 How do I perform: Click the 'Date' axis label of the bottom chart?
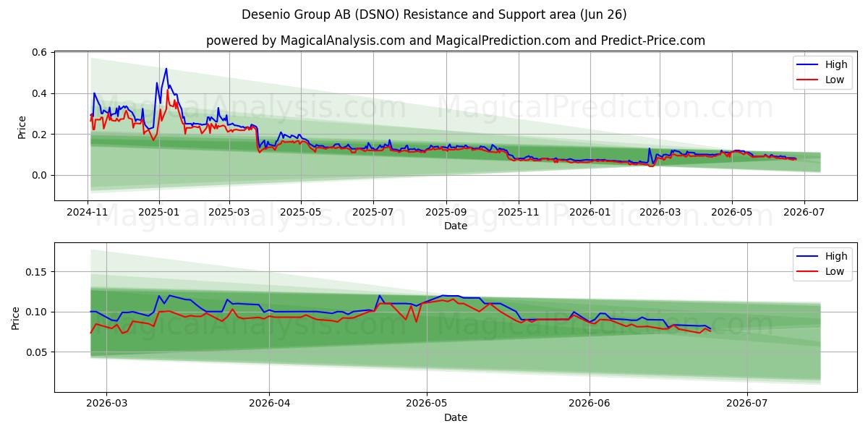point(456,417)
